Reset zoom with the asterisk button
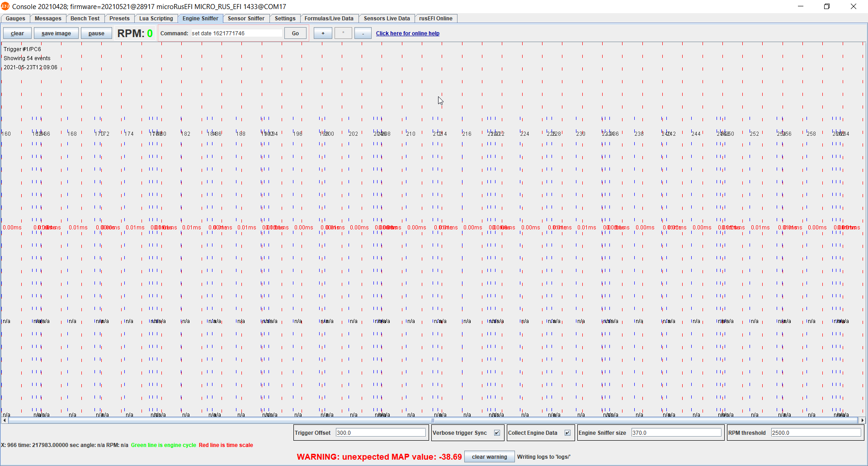Image resolution: width=868 pixels, height=466 pixels. coord(343,33)
